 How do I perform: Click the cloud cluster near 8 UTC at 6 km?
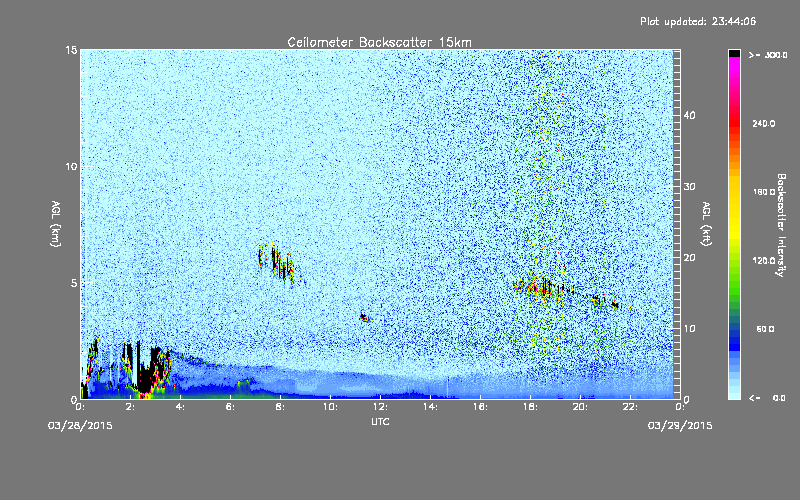(277, 263)
